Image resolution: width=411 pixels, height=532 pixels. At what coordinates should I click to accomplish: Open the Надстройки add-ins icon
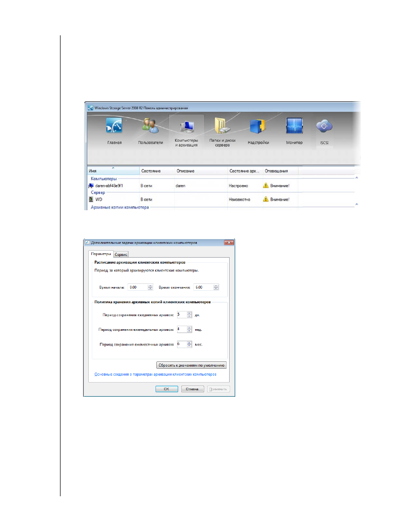[x=258, y=126]
